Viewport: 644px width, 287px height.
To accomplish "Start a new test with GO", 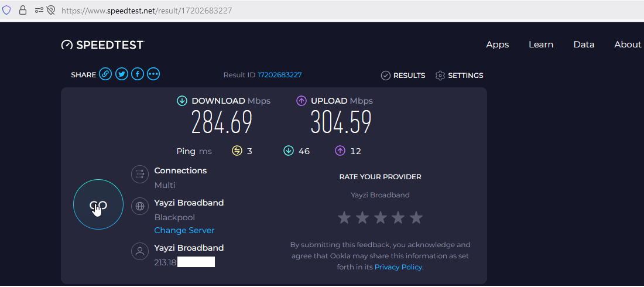I will [98, 204].
